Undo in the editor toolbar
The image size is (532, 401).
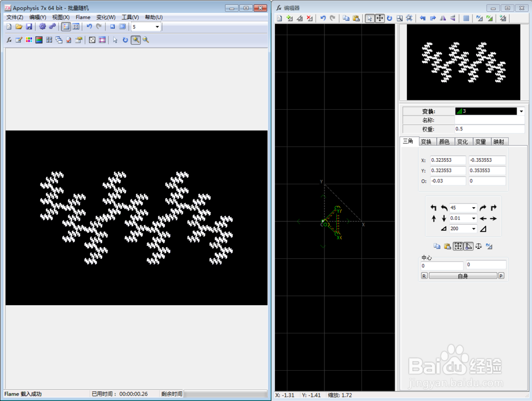pos(323,18)
